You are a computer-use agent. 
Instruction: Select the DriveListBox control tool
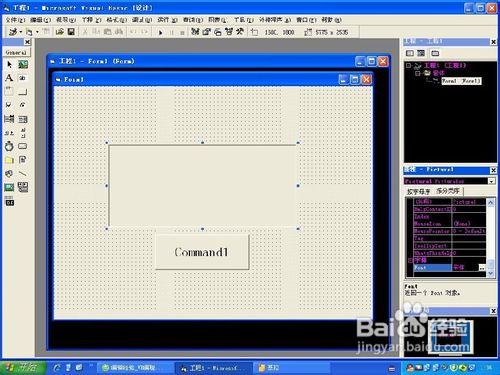(x=23, y=146)
